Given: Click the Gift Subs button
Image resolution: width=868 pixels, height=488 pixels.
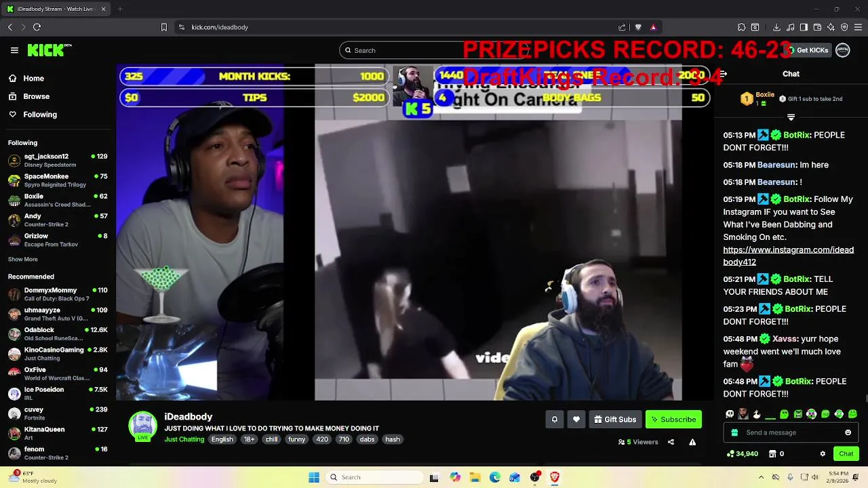Looking at the screenshot, I should (x=615, y=420).
